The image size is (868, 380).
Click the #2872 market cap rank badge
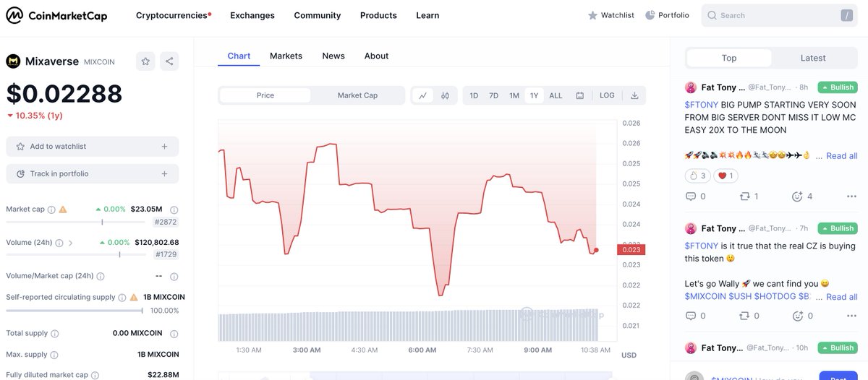pos(166,222)
